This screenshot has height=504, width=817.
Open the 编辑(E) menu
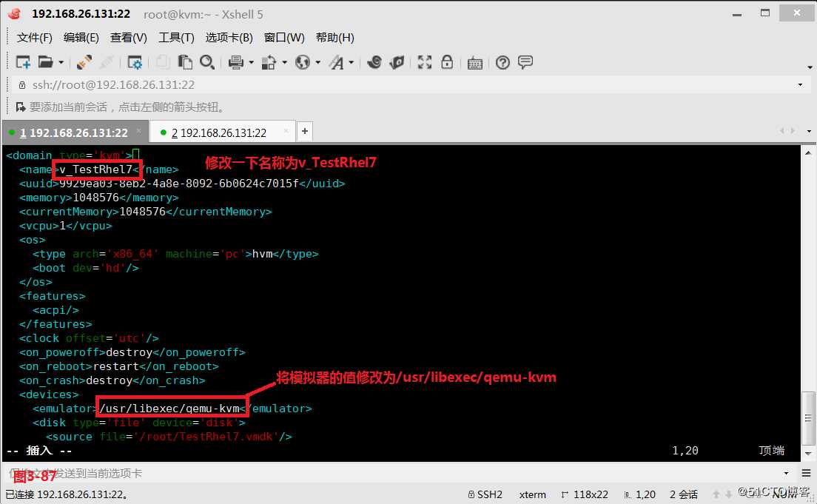pos(81,38)
